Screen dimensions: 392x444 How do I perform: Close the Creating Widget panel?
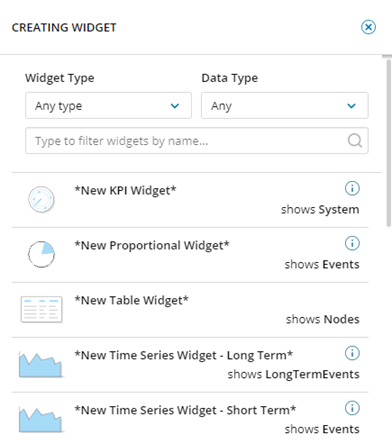[x=368, y=27]
